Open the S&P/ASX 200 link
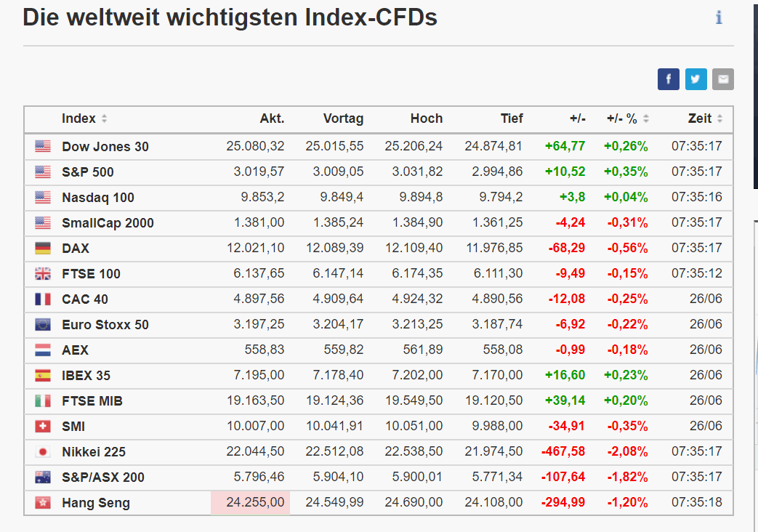Image resolution: width=758 pixels, height=532 pixels. coord(103,477)
